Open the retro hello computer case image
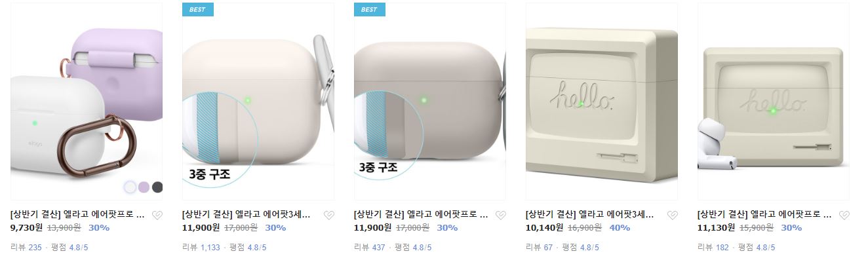 (602, 102)
